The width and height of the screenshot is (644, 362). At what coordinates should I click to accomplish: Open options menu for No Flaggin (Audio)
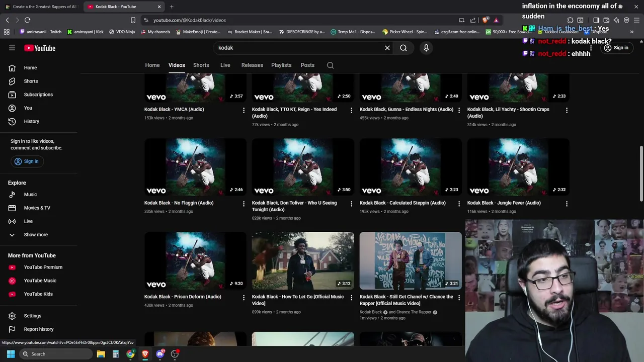[244, 204]
